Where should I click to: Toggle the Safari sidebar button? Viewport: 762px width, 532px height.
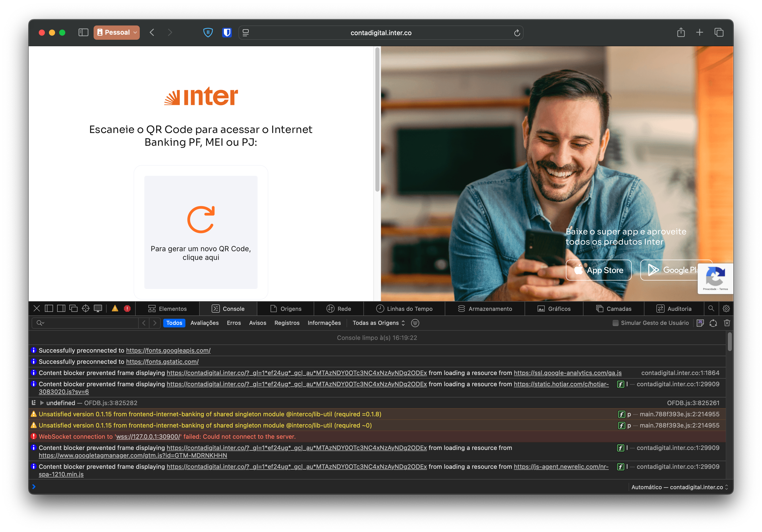(x=83, y=33)
